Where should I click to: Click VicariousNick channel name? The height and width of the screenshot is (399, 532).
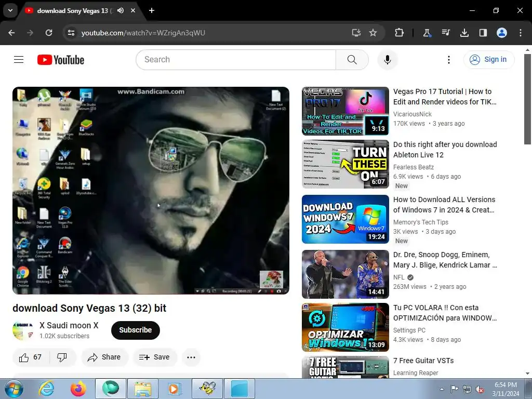tap(412, 114)
